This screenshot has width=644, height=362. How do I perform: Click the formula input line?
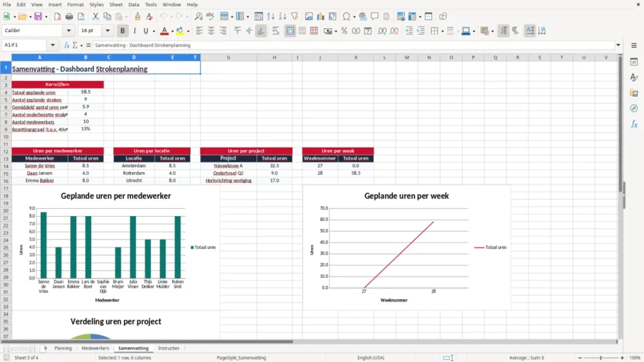pyautogui.click(x=353, y=45)
